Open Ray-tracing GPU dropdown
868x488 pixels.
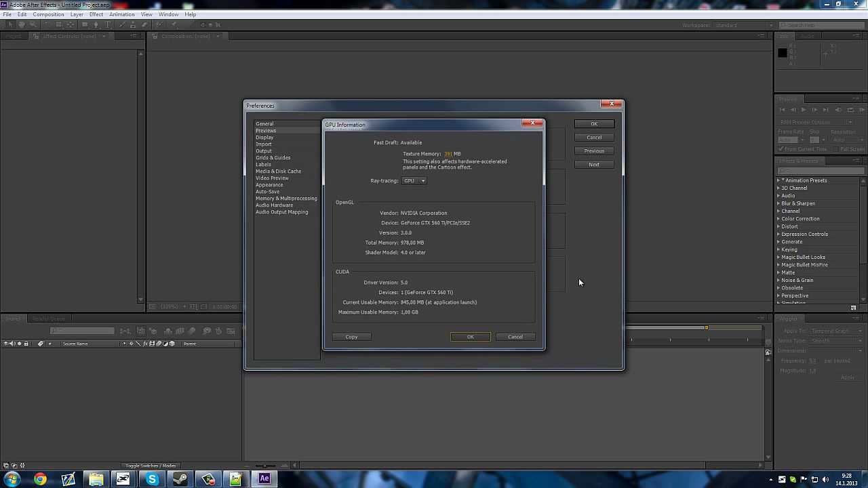[x=414, y=181]
